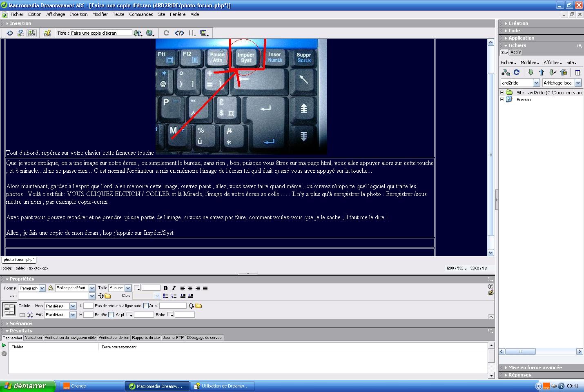Check 'Pas de retour à la ligne auto' box
This screenshot has height=392, width=584.
[146, 306]
